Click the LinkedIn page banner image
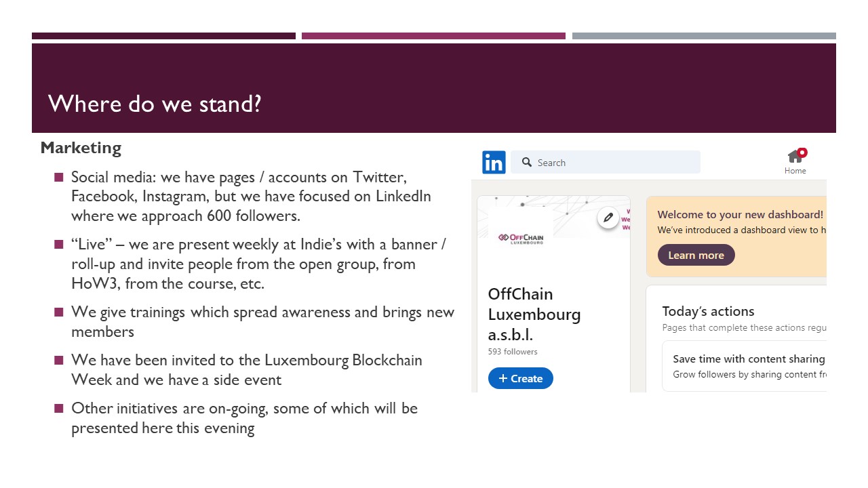This screenshot has height=488, width=868. [554, 217]
